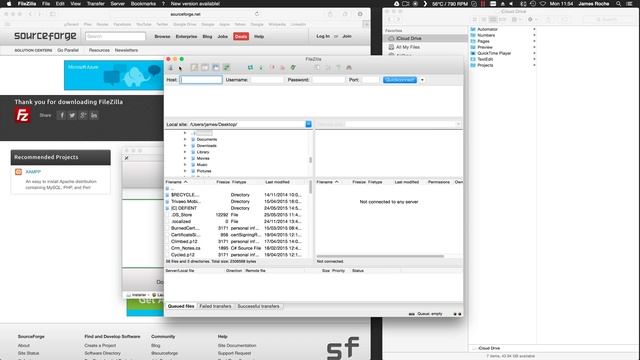Screen dimensions: 640x360
Task: Share on Google Plus icon on SourceForge page
Action: point(83,116)
